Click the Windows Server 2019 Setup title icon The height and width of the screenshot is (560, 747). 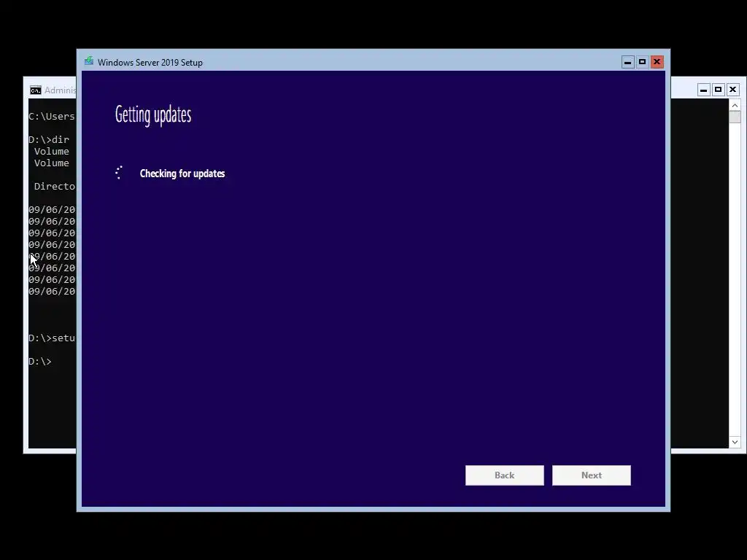pos(89,61)
